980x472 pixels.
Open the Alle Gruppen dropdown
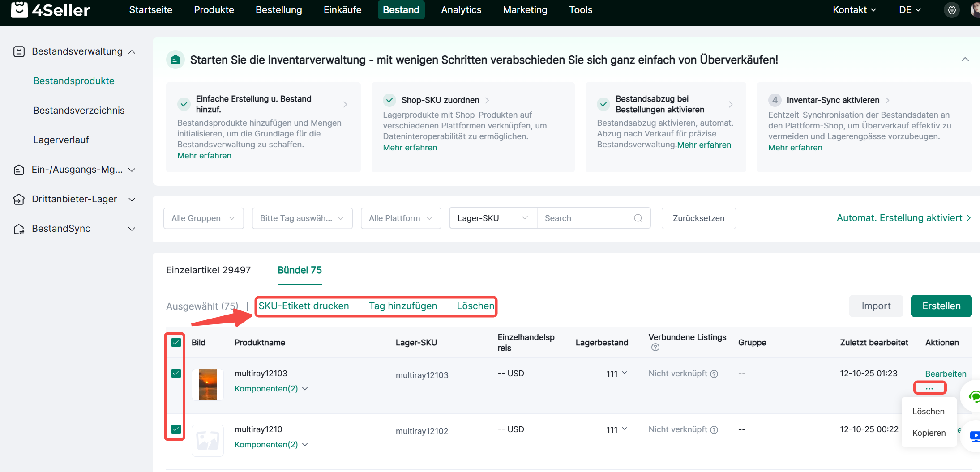pos(203,218)
